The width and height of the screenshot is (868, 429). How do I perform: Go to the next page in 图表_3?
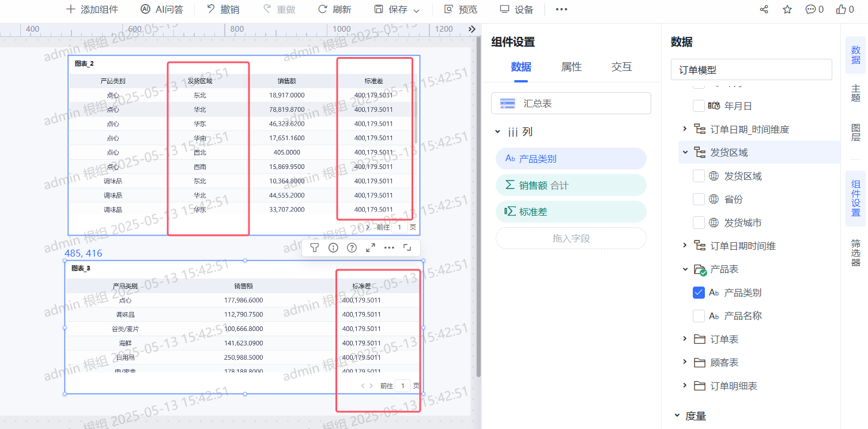[x=371, y=386]
